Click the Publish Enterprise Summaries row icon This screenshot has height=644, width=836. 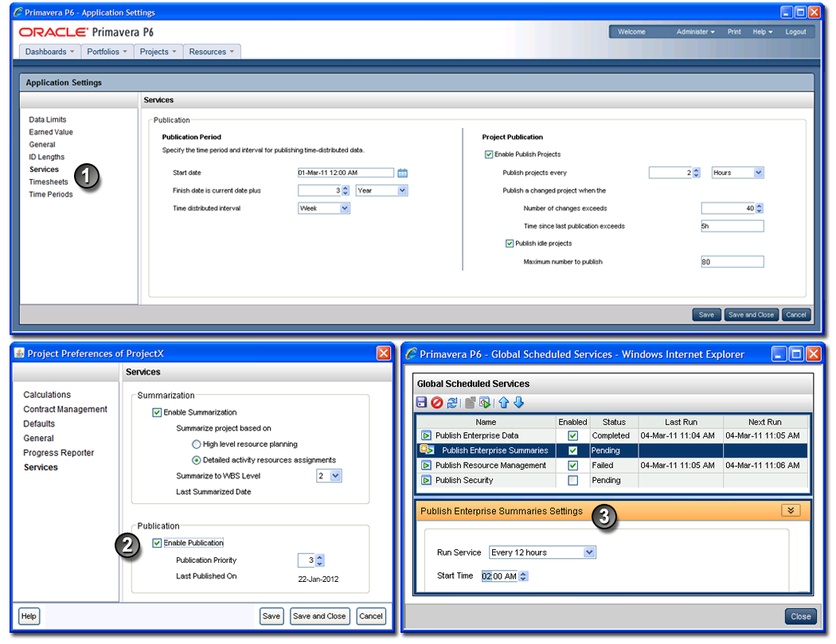[427, 450]
